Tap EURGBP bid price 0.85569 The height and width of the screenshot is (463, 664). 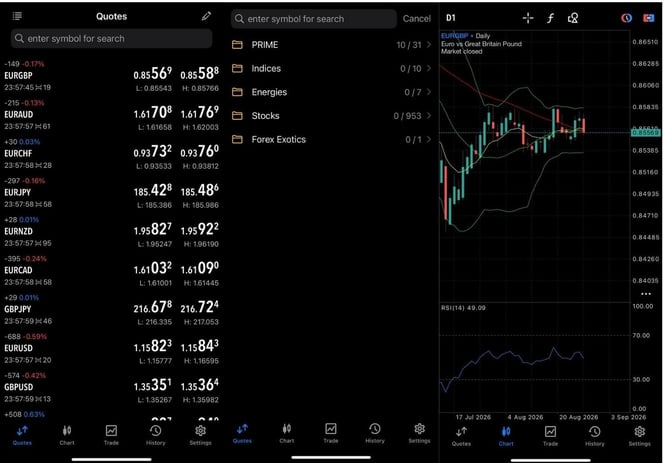point(152,74)
